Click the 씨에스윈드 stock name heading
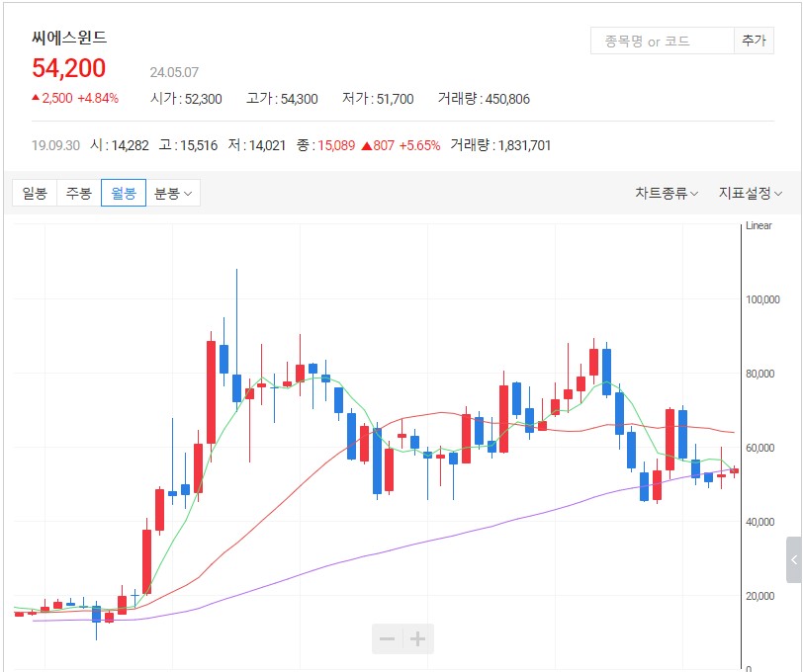 coord(69,39)
